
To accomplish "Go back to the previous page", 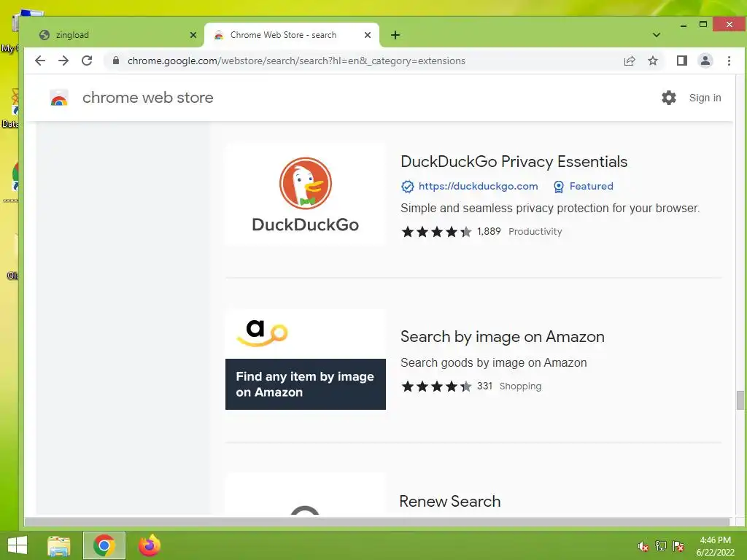I will click(x=40, y=61).
